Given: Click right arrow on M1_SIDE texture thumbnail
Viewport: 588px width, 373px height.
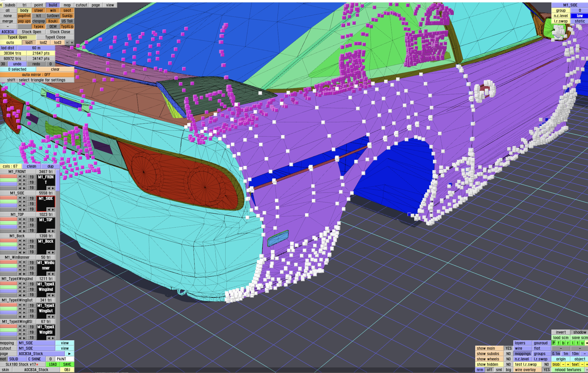Looking at the screenshot, I should click(x=53, y=209).
